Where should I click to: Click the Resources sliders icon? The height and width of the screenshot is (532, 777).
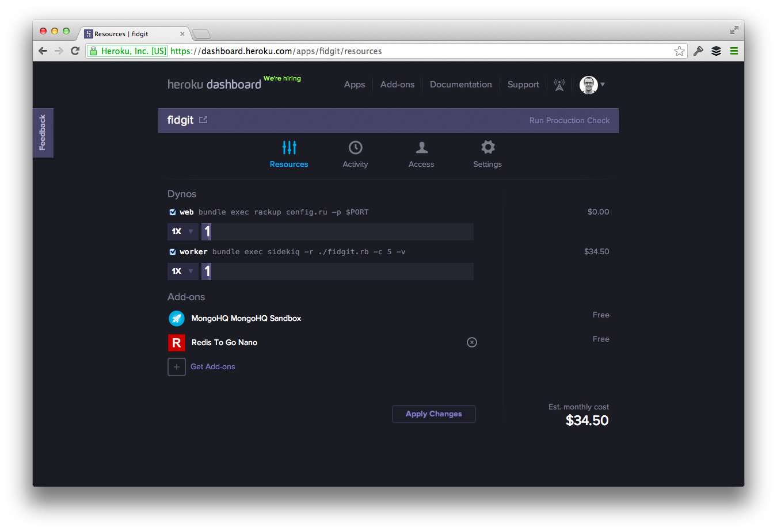(289, 147)
